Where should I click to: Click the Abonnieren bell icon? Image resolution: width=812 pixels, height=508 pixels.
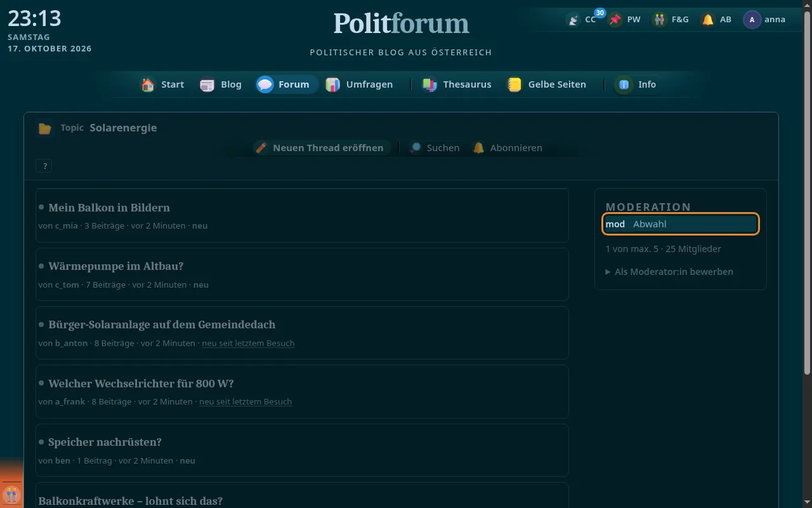478,148
